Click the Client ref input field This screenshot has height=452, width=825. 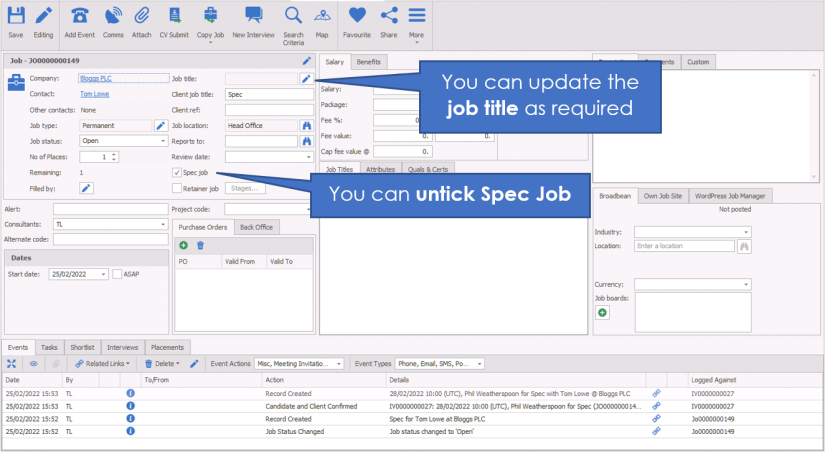(x=269, y=110)
